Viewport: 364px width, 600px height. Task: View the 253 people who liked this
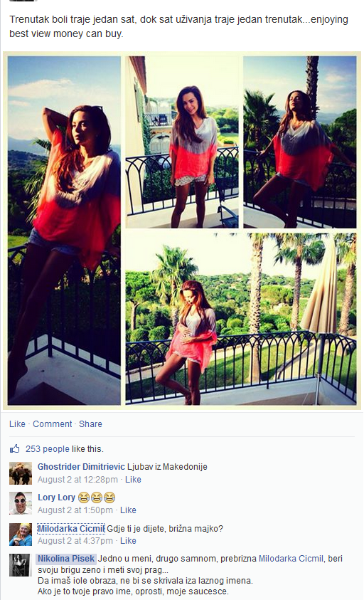(48, 449)
